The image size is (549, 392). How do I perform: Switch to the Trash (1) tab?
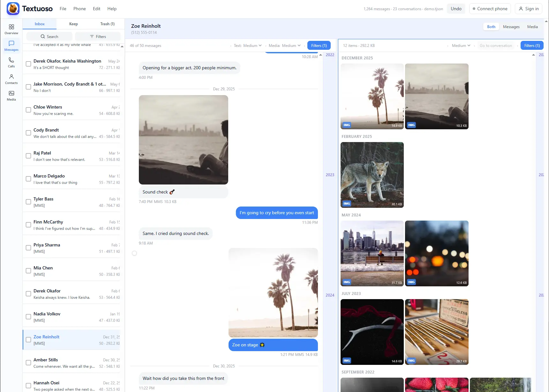coord(107,24)
